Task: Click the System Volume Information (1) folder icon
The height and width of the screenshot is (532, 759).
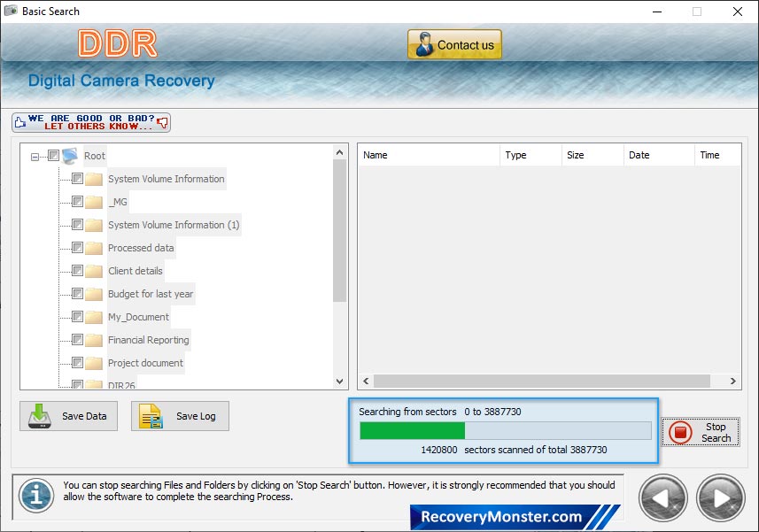Action: click(x=94, y=225)
